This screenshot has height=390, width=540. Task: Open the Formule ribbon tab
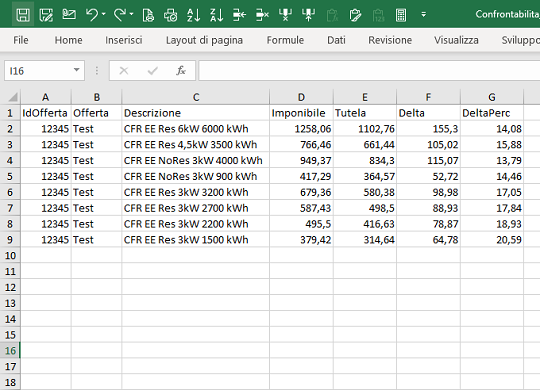pos(285,40)
